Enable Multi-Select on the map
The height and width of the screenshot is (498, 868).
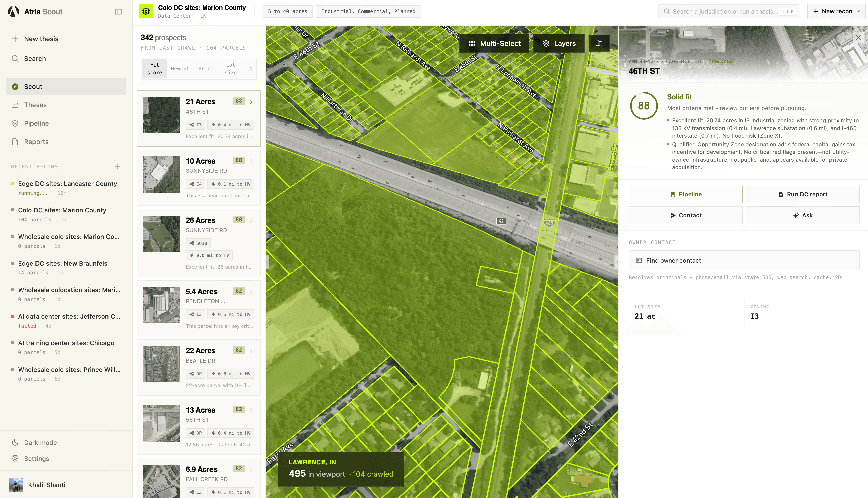pos(494,44)
